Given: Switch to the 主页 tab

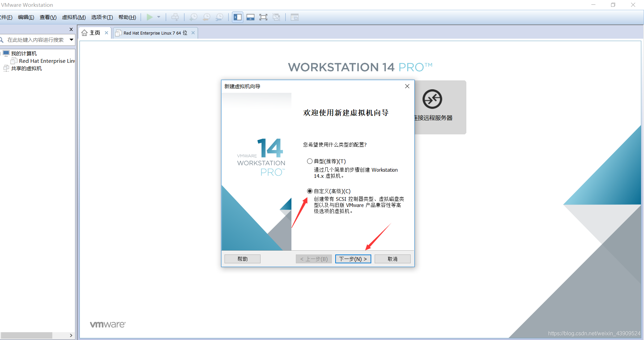Looking at the screenshot, I should coord(95,33).
